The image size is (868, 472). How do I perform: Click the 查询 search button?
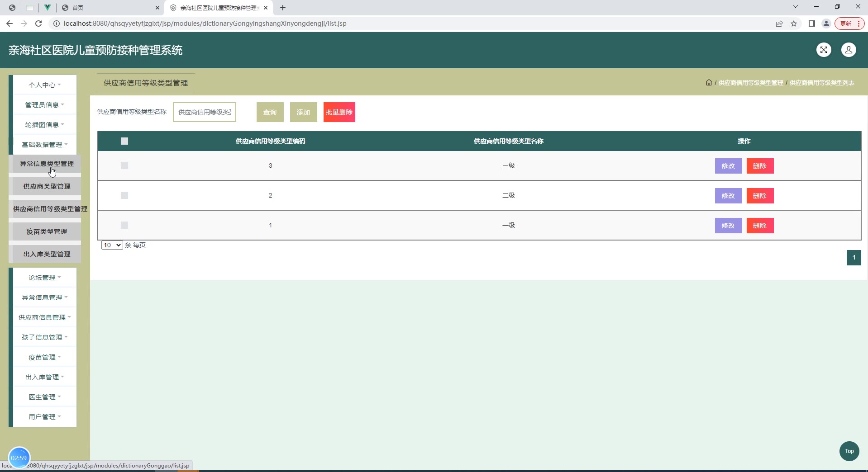270,112
